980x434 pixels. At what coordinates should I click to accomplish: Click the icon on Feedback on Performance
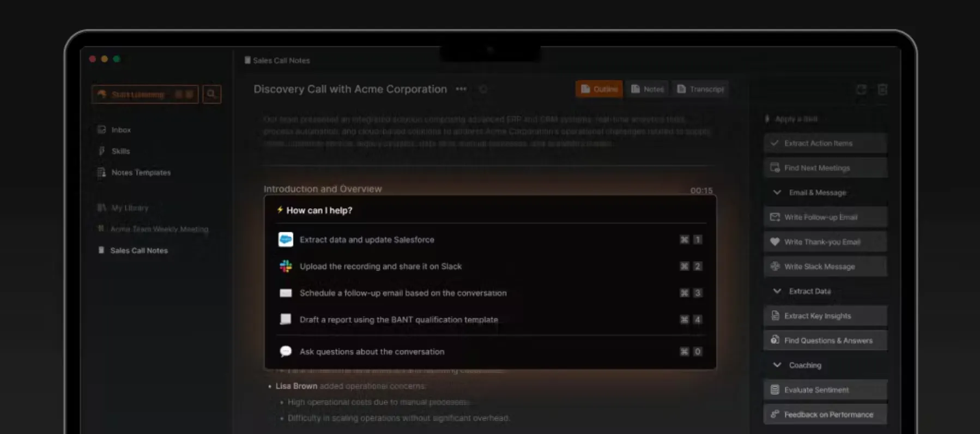[775, 414]
